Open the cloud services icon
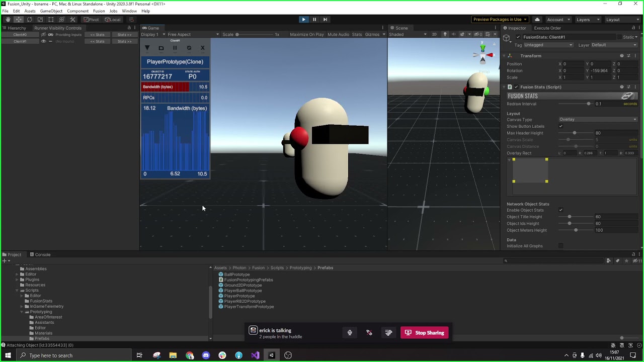This screenshot has height=362, width=644. coord(537,20)
